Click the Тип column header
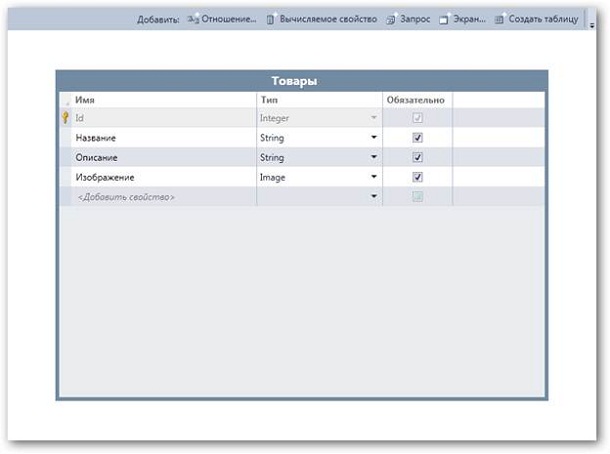 (319, 100)
